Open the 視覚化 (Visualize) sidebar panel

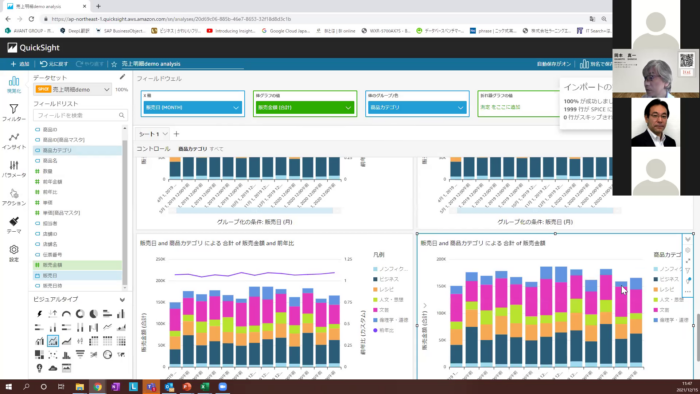point(14,85)
